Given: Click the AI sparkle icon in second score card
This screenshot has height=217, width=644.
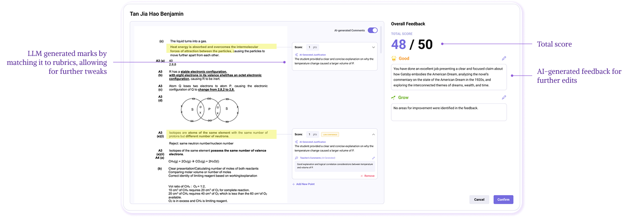Looking at the screenshot, I should tap(297, 142).
